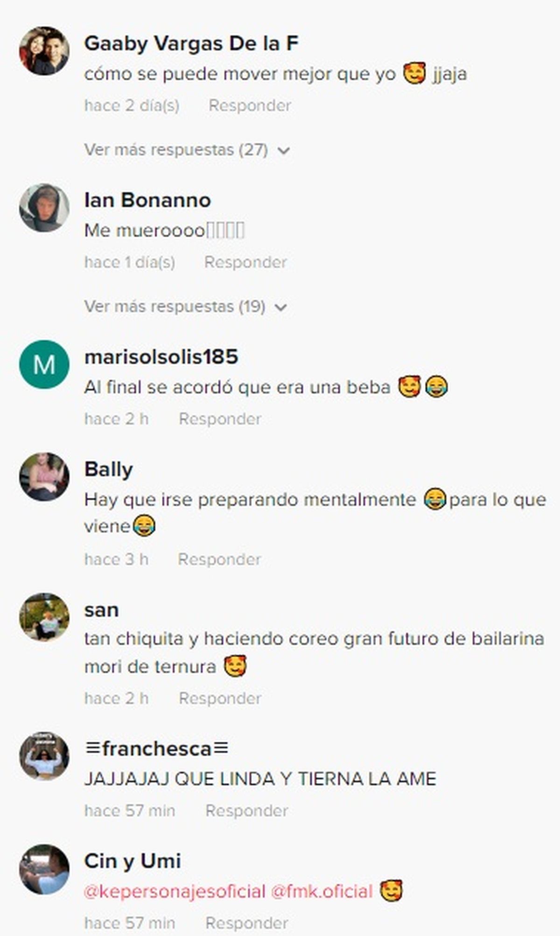
Task: Open the @fmk.oficial mention link
Action: [322, 892]
